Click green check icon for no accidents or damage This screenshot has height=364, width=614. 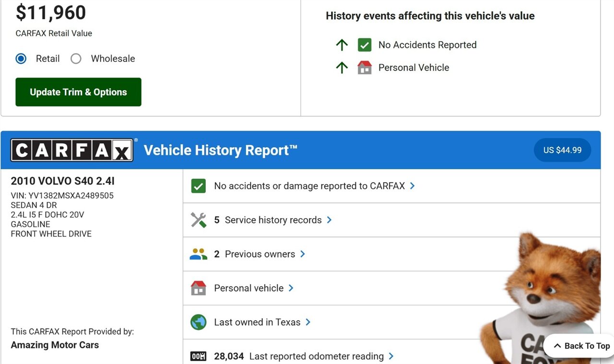198,186
